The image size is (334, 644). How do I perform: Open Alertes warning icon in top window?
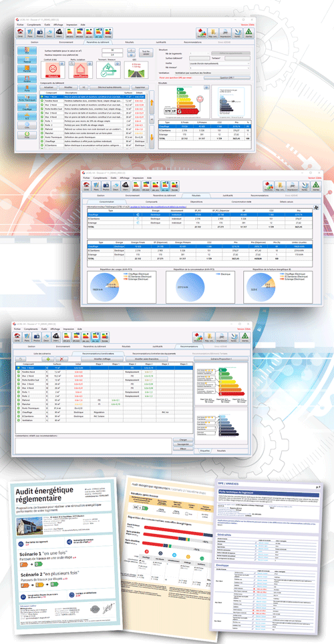249,33
